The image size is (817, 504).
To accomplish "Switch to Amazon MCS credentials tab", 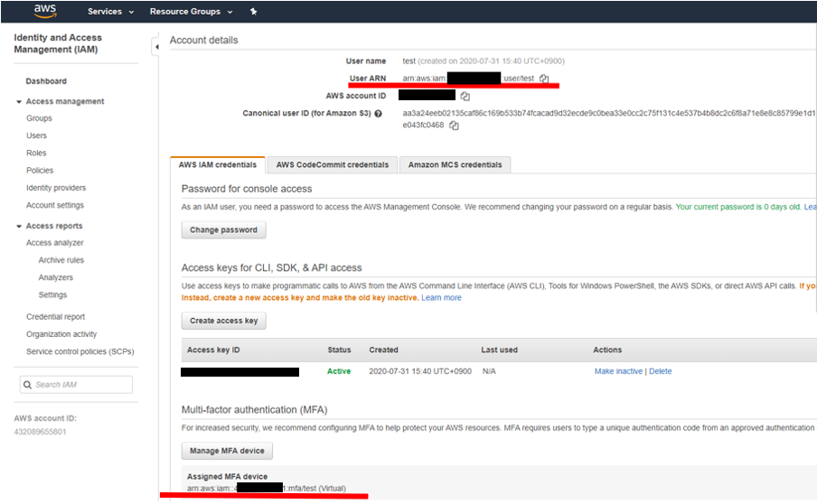I will 455,164.
